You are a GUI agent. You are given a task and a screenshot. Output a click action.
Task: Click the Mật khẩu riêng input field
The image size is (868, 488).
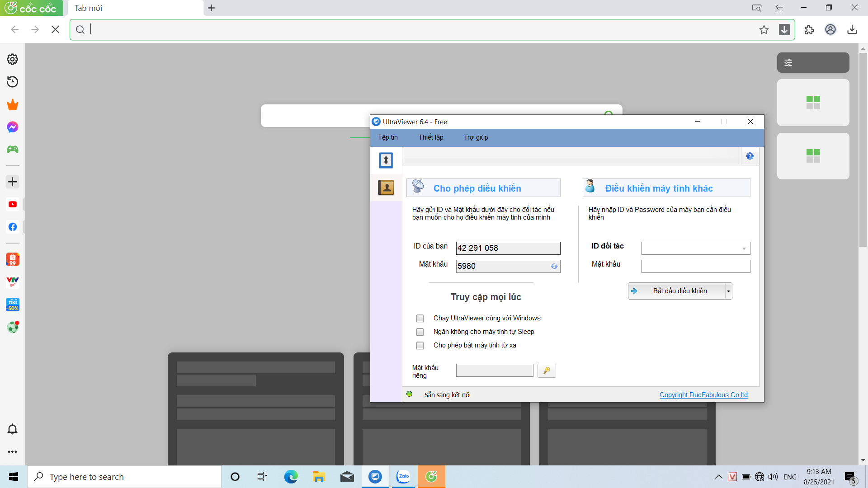[x=495, y=371]
